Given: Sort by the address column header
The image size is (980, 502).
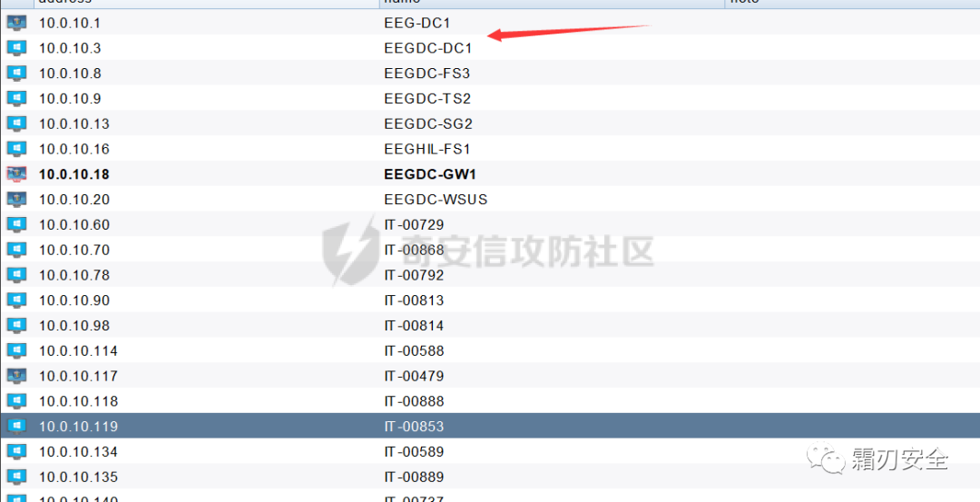Looking at the screenshot, I should click(x=206, y=3).
